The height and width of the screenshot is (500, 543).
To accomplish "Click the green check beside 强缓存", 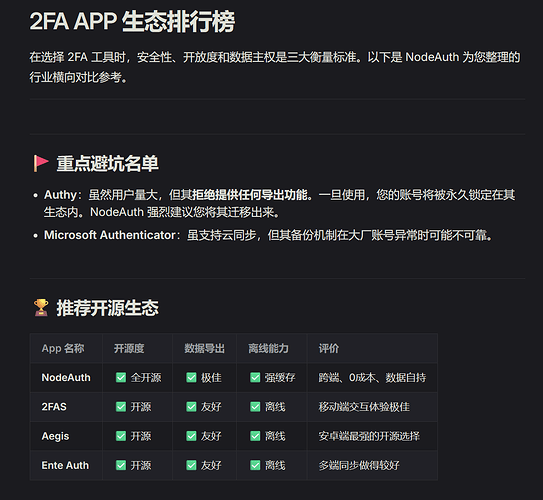I will (255, 377).
